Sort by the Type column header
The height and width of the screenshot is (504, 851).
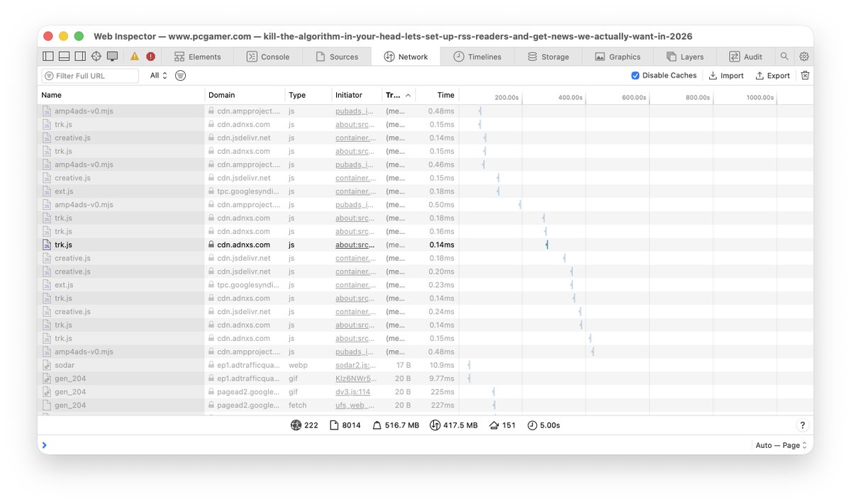pos(308,95)
